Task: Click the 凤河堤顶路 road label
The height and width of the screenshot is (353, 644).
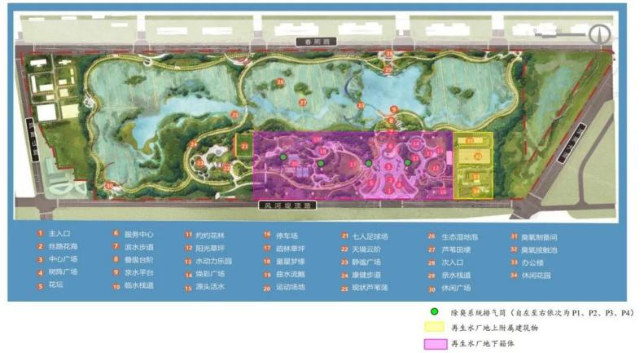Action: click(287, 205)
